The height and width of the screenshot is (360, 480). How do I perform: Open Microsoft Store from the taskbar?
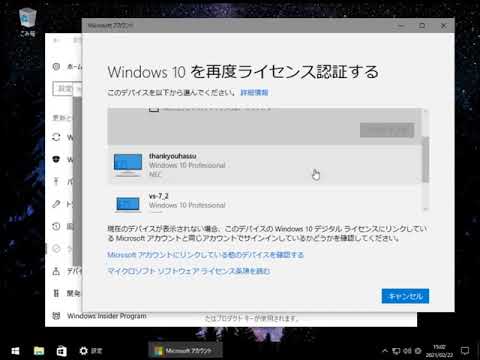[x=62, y=351]
